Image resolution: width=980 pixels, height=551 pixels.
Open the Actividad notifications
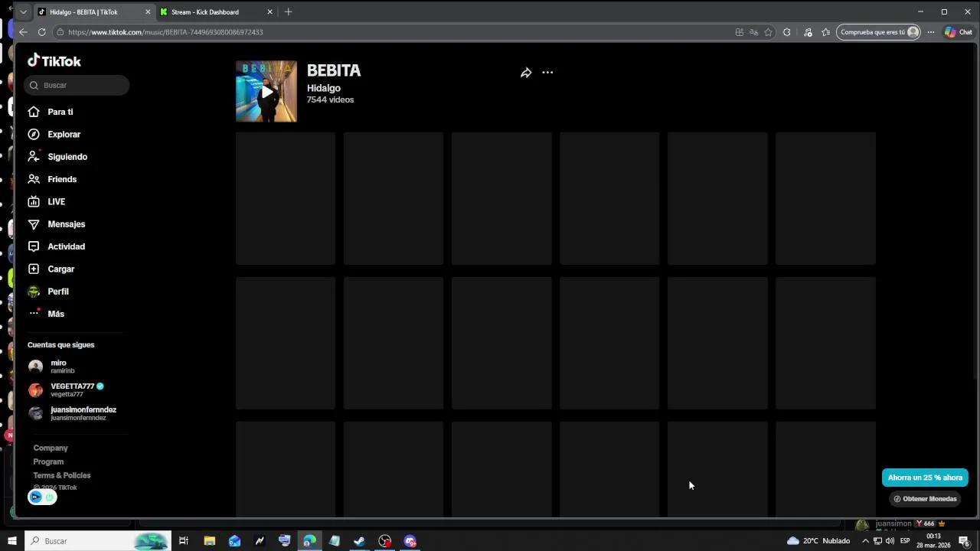point(57,246)
